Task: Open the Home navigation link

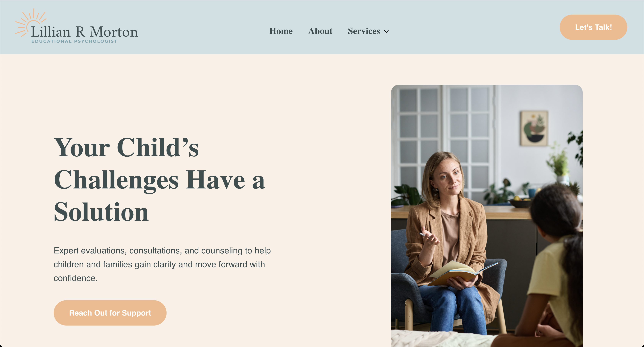Action: click(x=281, y=31)
